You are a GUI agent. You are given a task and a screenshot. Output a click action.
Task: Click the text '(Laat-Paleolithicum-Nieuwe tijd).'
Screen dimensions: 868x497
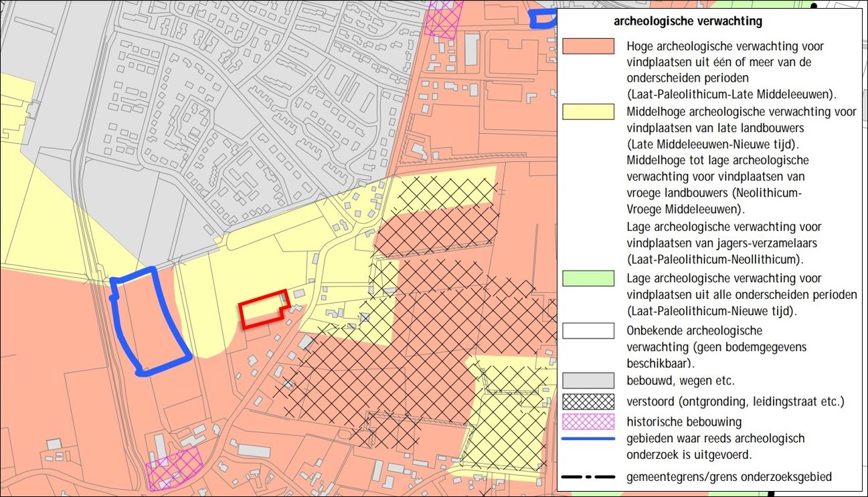(713, 311)
